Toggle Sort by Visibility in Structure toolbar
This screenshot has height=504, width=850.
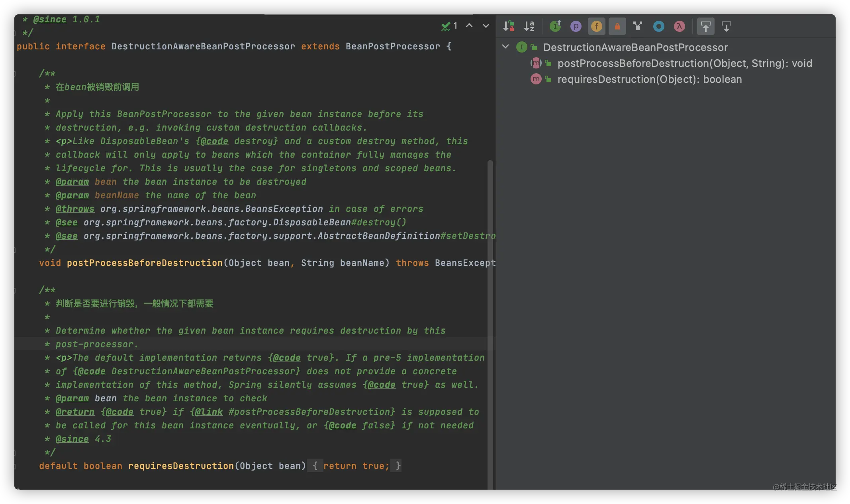tap(508, 26)
